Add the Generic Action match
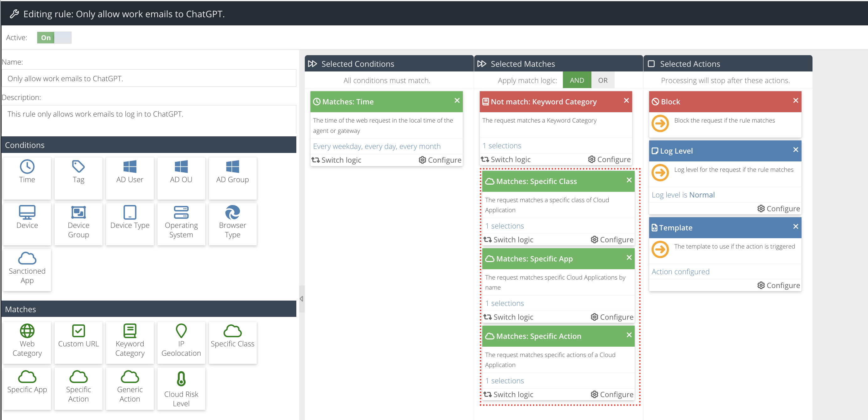This screenshot has width=868, height=420. [x=130, y=388]
